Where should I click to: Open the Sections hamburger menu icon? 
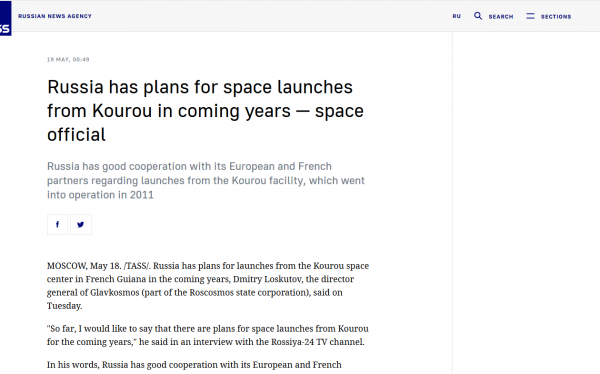pos(530,16)
